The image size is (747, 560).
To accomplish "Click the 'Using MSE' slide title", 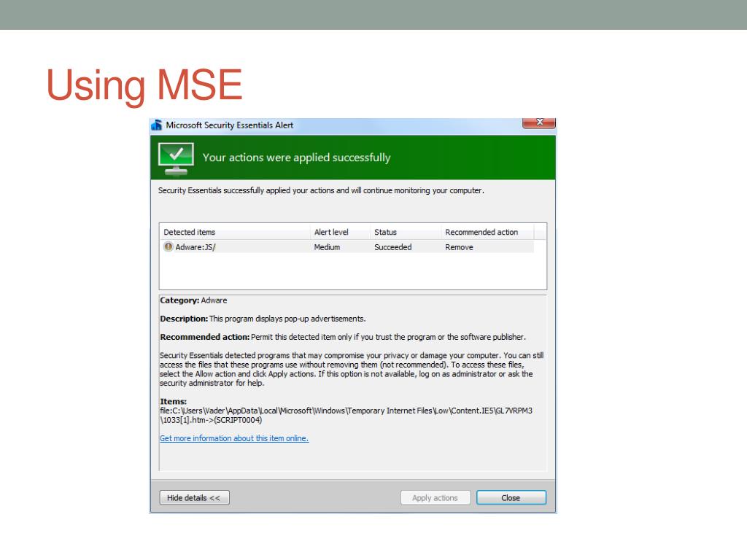I will 144,85.
